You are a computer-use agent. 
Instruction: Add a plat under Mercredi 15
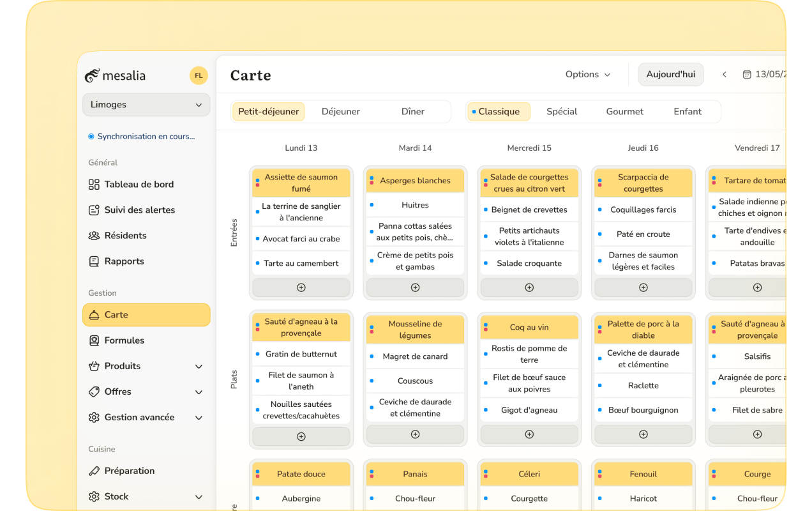(529, 434)
